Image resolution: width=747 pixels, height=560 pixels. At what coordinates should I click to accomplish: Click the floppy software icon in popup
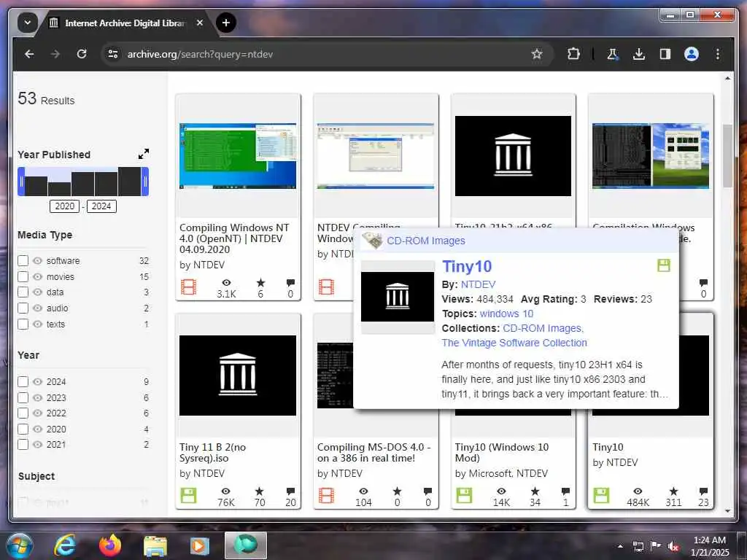[x=664, y=265]
